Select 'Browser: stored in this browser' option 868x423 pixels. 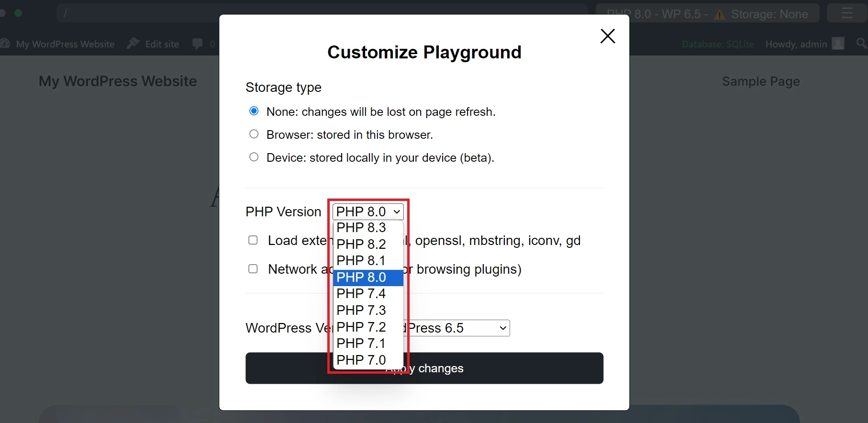[254, 134]
